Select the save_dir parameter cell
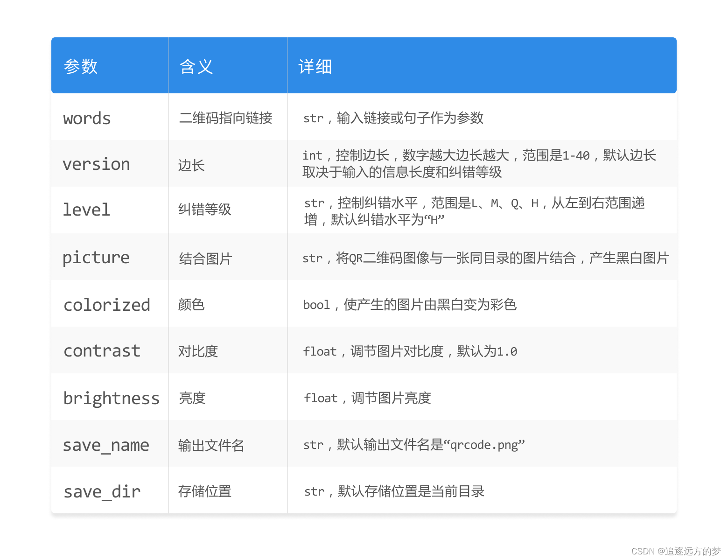Viewport: 728px width, 560px height. (110, 490)
